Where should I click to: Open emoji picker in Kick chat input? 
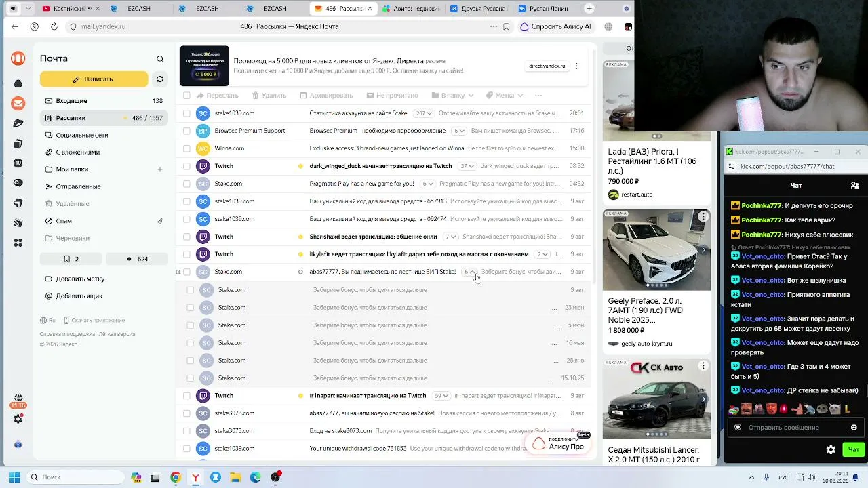(854, 428)
